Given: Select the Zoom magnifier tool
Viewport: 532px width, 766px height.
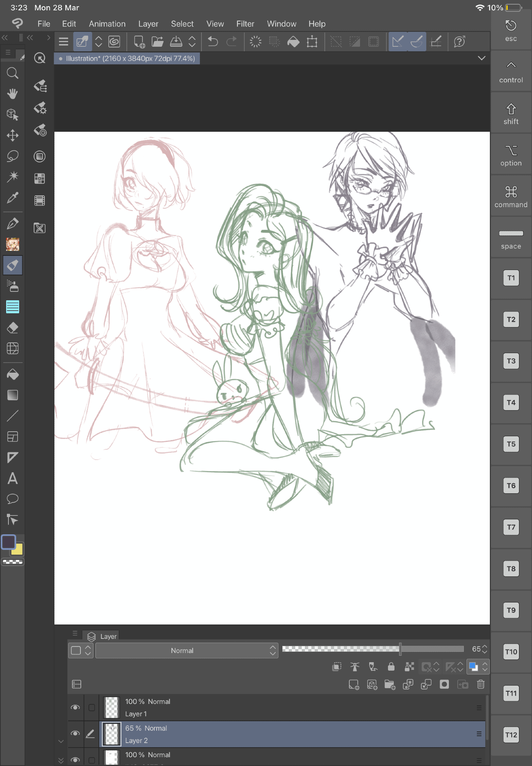Looking at the screenshot, I should [x=13, y=73].
